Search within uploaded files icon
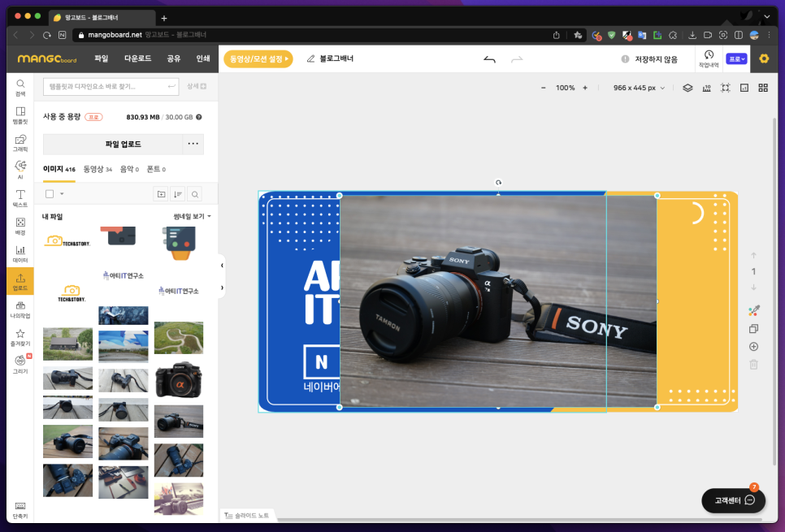 [195, 194]
